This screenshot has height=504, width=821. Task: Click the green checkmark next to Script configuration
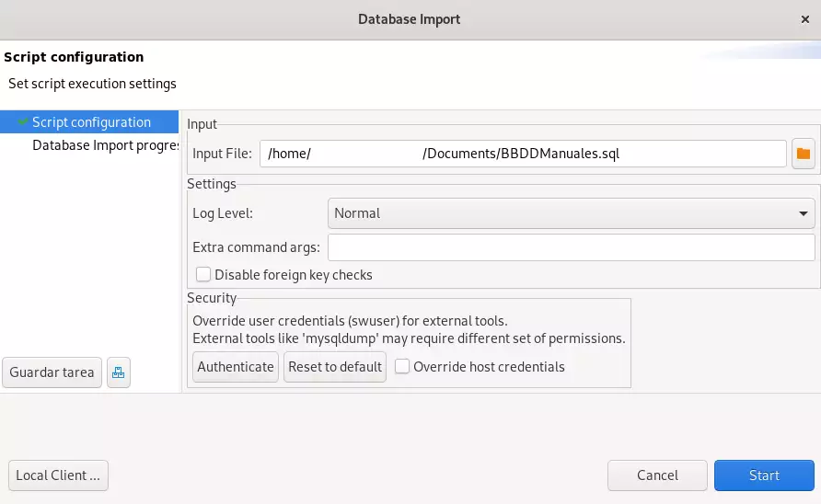23,122
